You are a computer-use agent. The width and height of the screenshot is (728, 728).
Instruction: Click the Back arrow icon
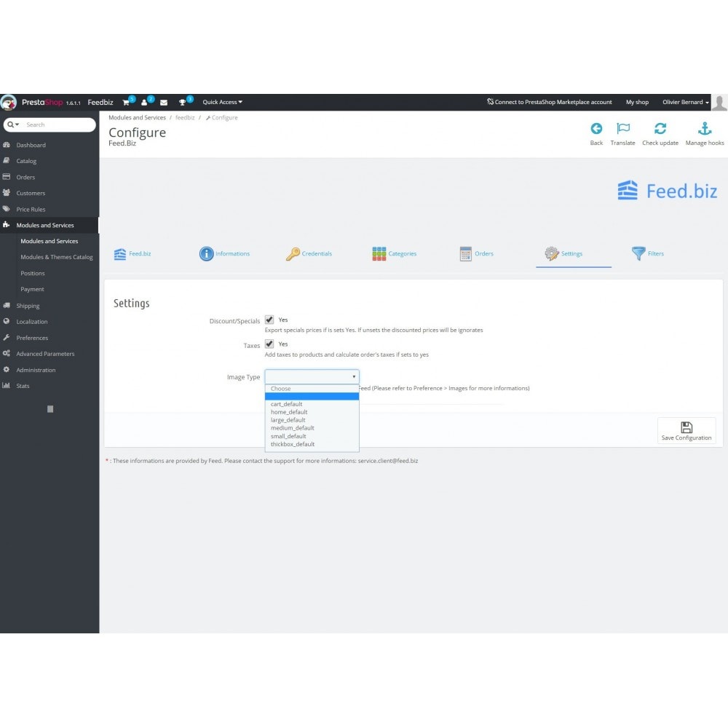pyautogui.click(x=596, y=129)
